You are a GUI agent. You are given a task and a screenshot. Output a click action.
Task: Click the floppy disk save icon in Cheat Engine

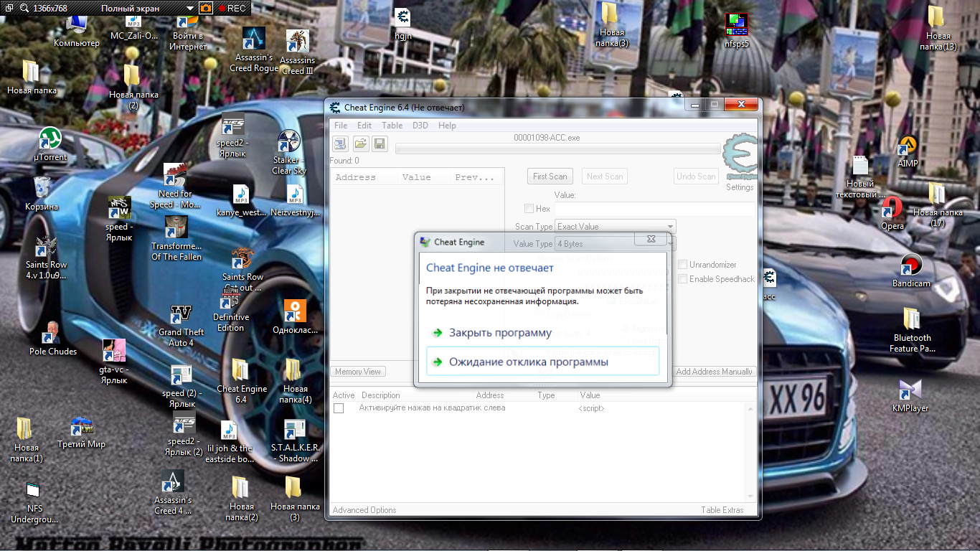[380, 143]
